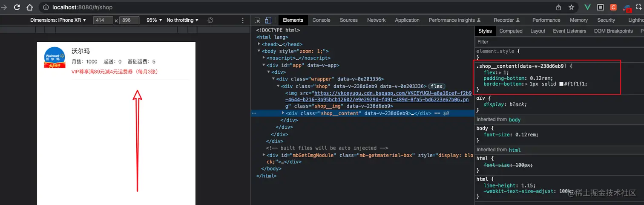Toggle the device toolbar icon
The width and height of the screenshot is (644, 205).
[x=268, y=20]
